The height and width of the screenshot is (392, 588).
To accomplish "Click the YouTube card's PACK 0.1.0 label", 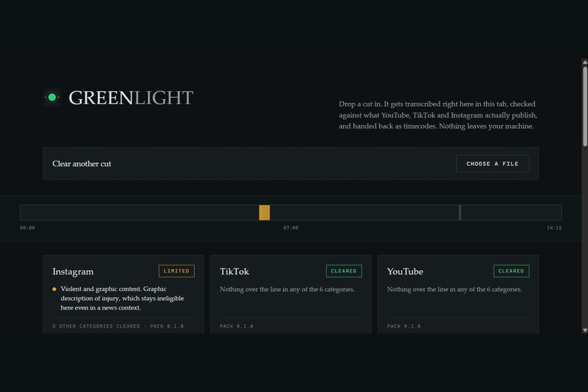I will (404, 326).
